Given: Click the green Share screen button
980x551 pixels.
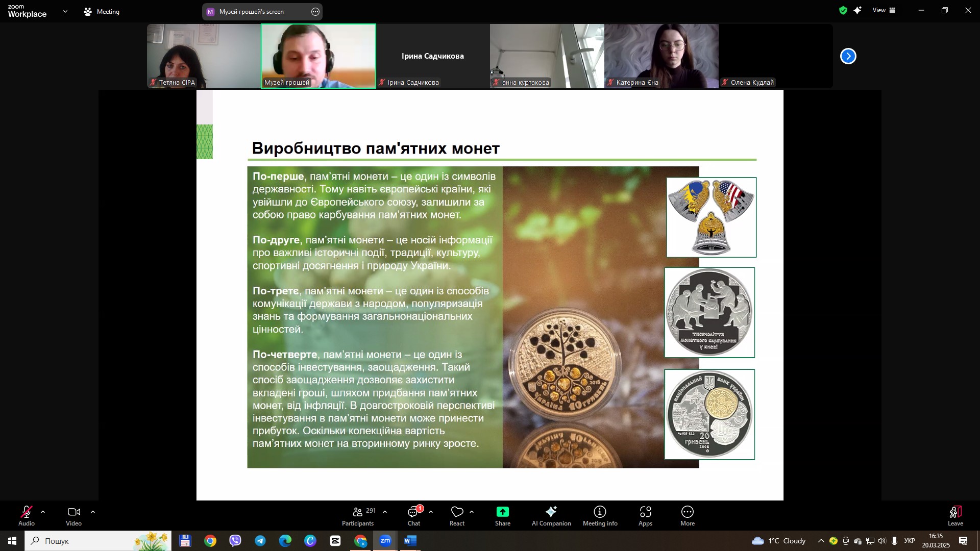Looking at the screenshot, I should click(x=503, y=516).
